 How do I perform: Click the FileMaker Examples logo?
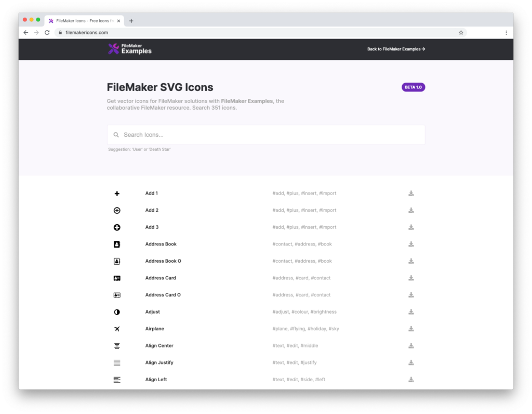click(130, 49)
